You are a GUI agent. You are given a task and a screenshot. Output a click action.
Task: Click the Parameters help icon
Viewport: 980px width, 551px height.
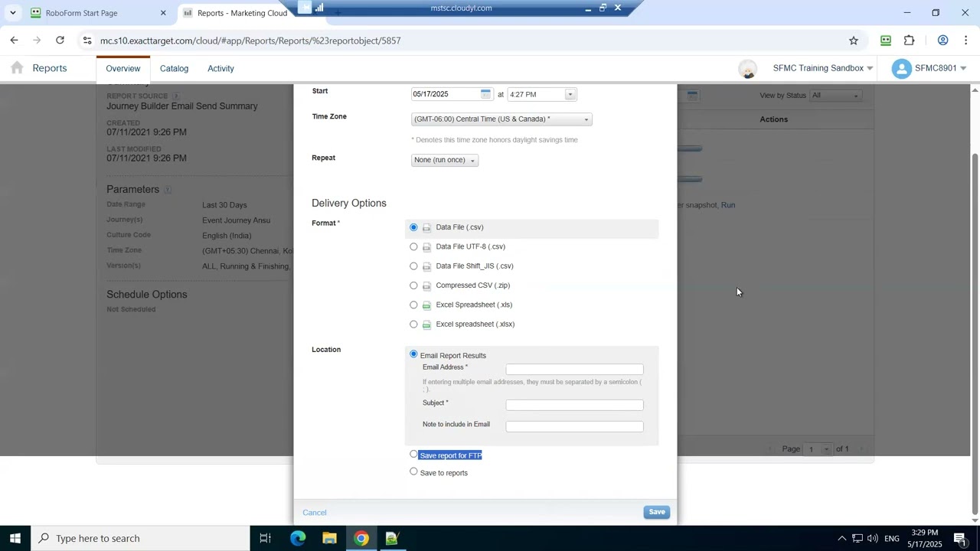tap(168, 190)
